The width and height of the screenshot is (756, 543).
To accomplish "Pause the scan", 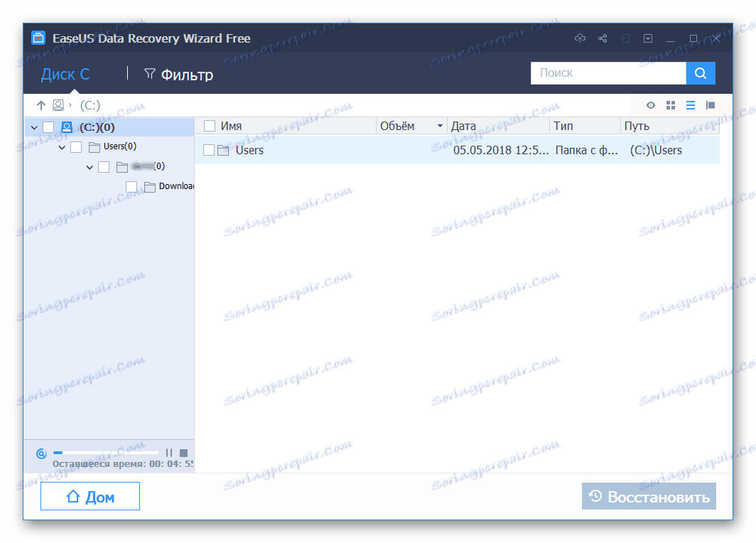I will click(169, 453).
